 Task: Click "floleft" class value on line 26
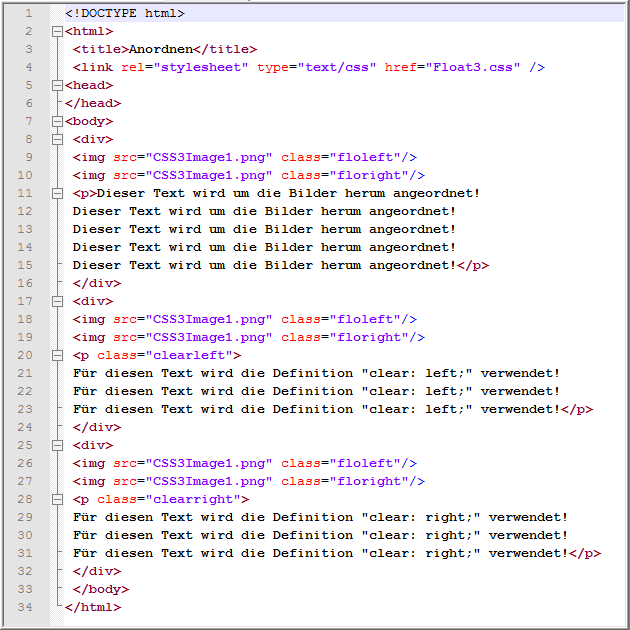coord(368,463)
